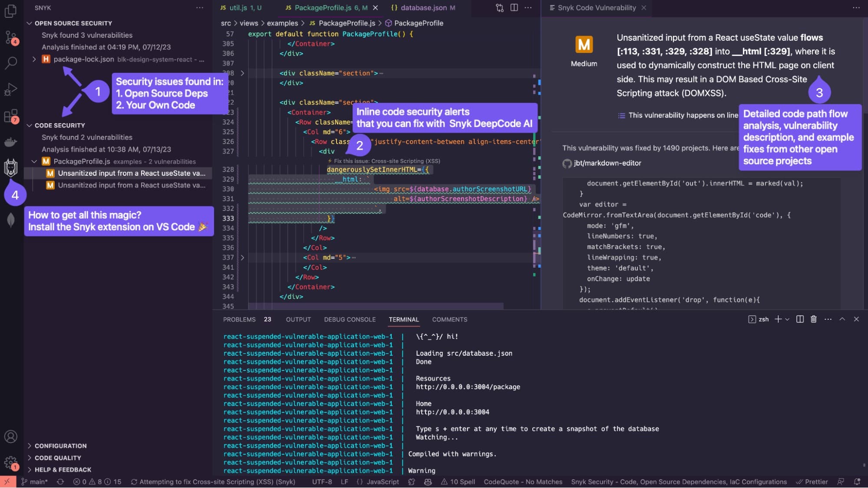The height and width of the screenshot is (488, 868).
Task: Collapse the Code Security section
Action: point(30,125)
